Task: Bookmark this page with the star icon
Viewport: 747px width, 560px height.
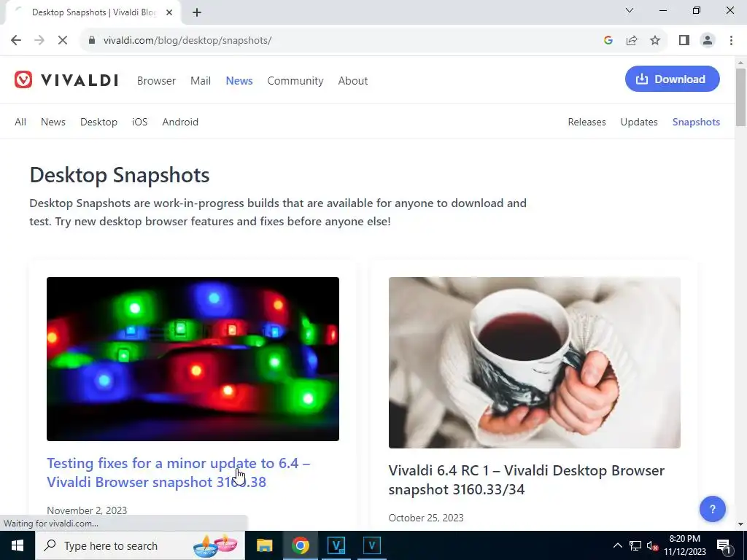Action: click(x=655, y=41)
